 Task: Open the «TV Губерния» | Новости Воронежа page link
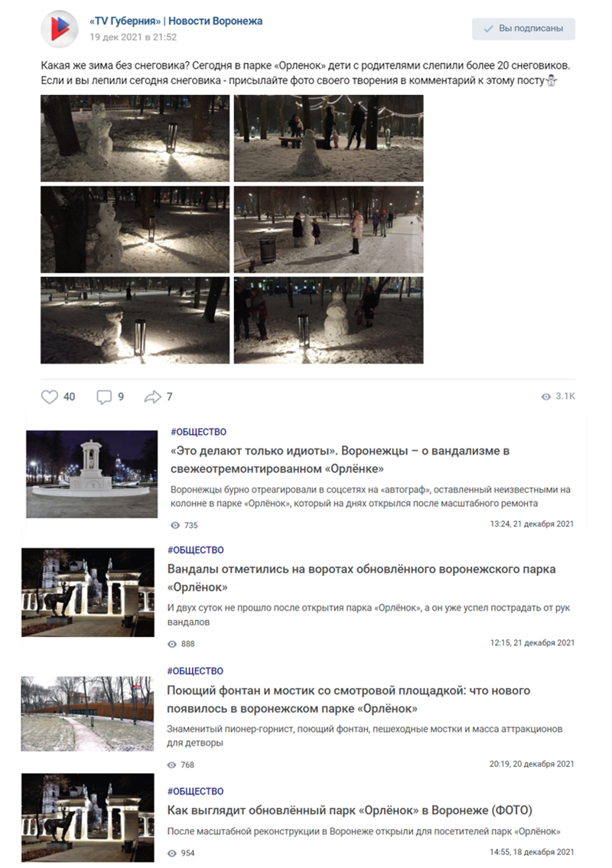tap(176, 21)
